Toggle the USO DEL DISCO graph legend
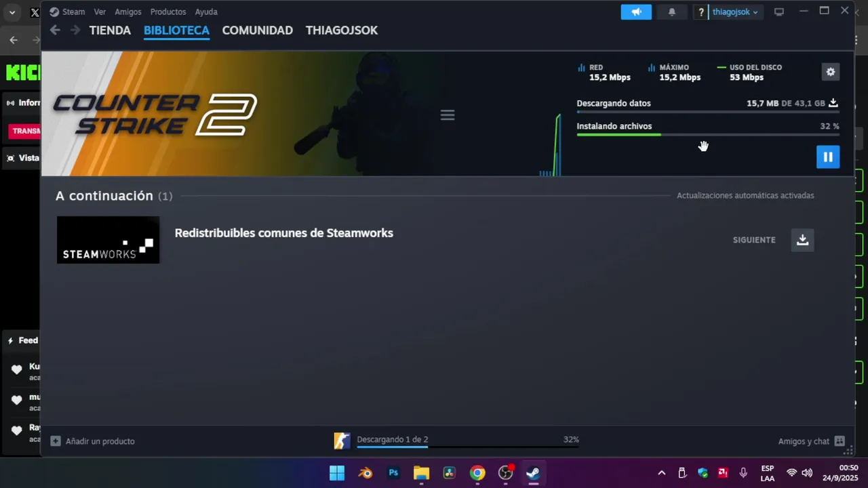 [x=749, y=72]
